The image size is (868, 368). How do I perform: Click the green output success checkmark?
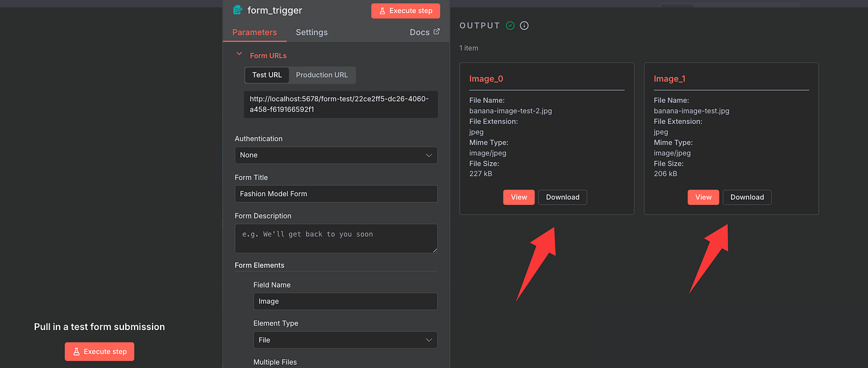pos(510,25)
